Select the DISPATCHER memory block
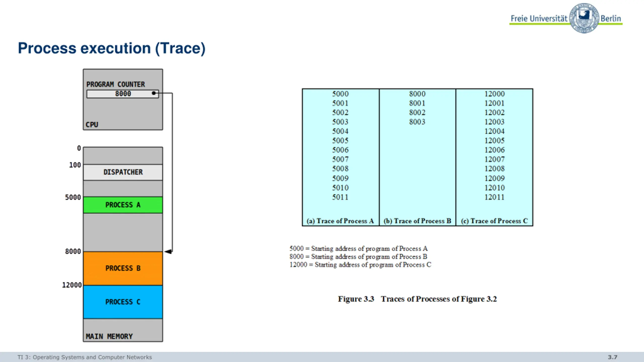644x362 pixels. 123,172
